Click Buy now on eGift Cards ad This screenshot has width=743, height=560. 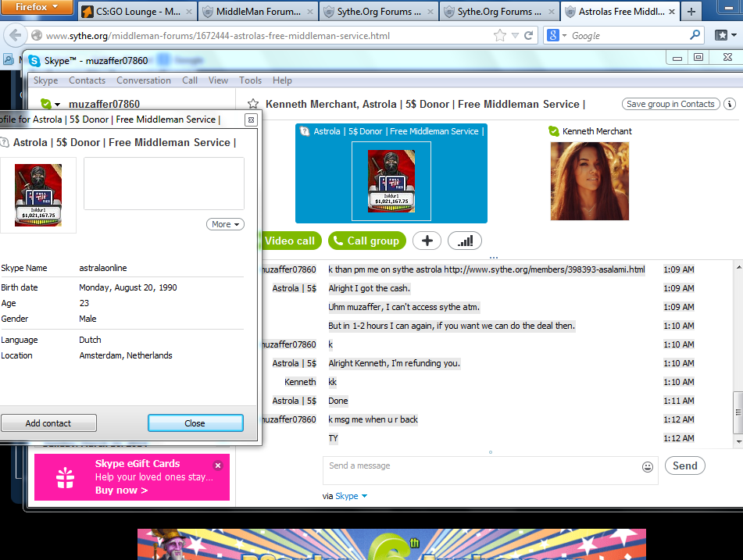point(121,490)
